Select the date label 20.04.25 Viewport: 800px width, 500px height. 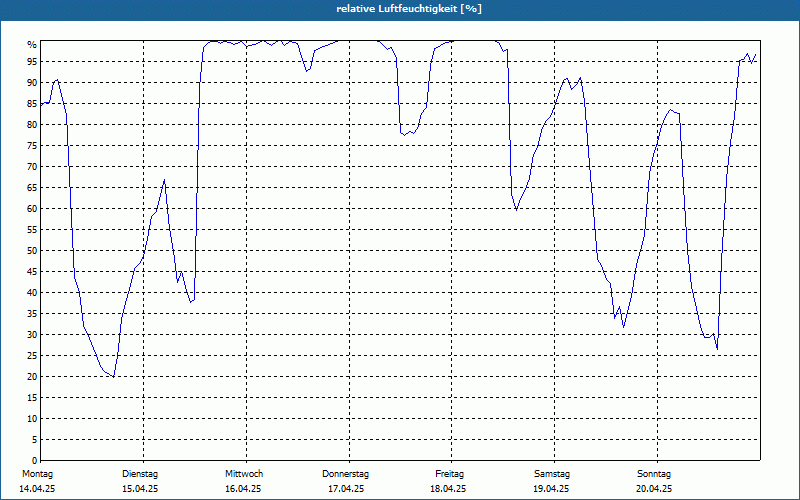click(x=654, y=489)
